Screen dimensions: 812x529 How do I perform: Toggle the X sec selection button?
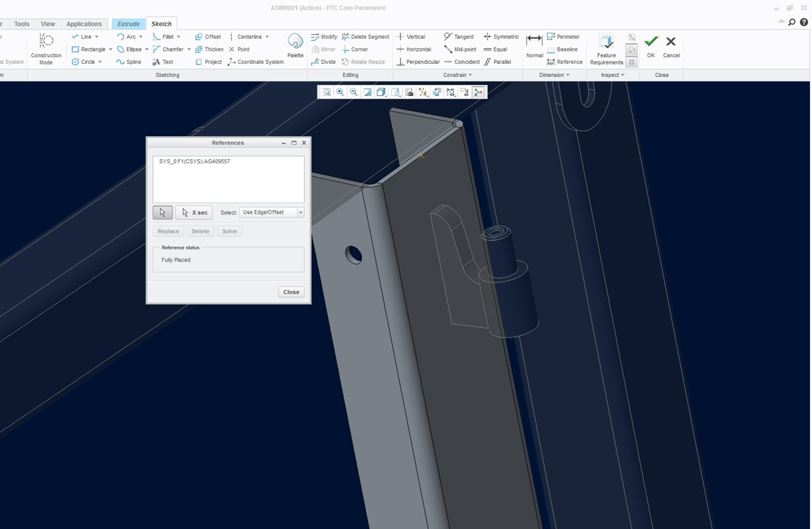(x=194, y=213)
